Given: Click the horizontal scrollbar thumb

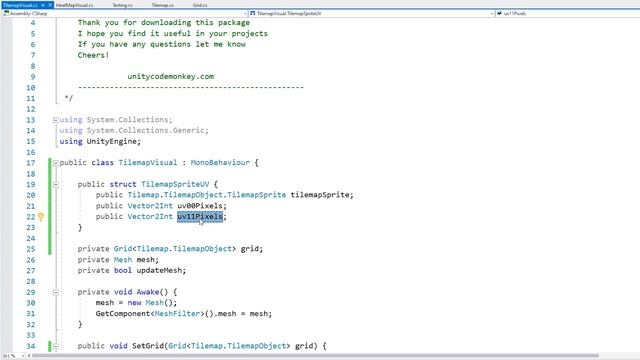Looking at the screenshot, I should [x=315, y=356].
